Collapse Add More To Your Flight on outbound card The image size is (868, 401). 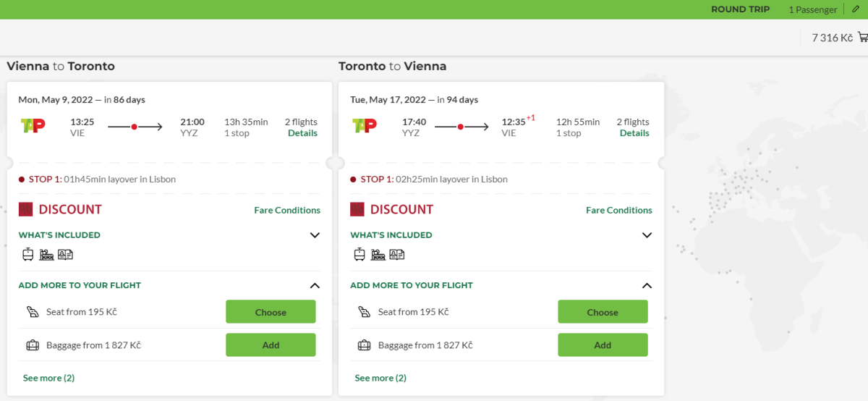(315, 285)
